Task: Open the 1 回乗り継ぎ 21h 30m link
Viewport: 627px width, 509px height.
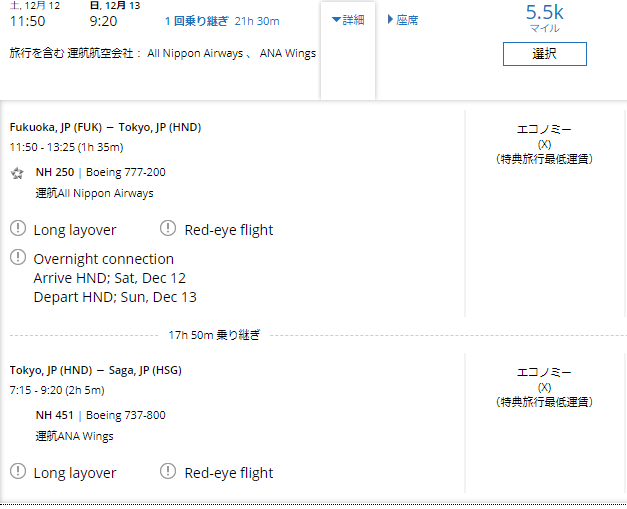Action: [222, 21]
